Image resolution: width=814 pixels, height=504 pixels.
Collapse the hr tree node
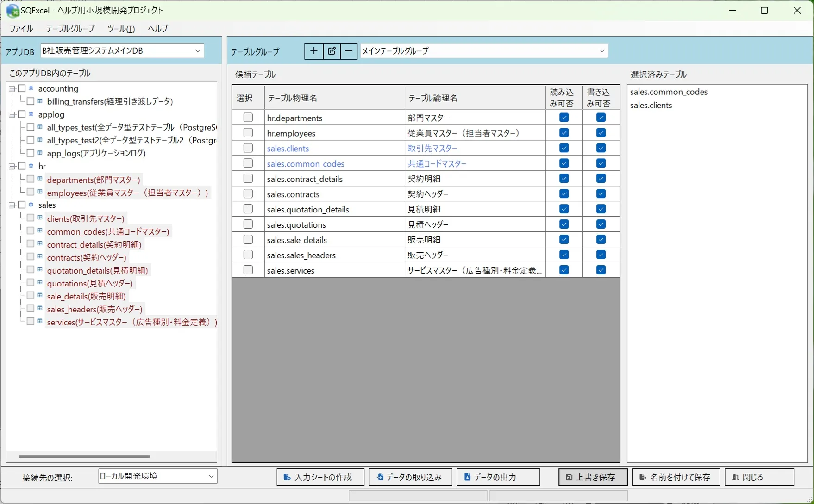(x=12, y=166)
